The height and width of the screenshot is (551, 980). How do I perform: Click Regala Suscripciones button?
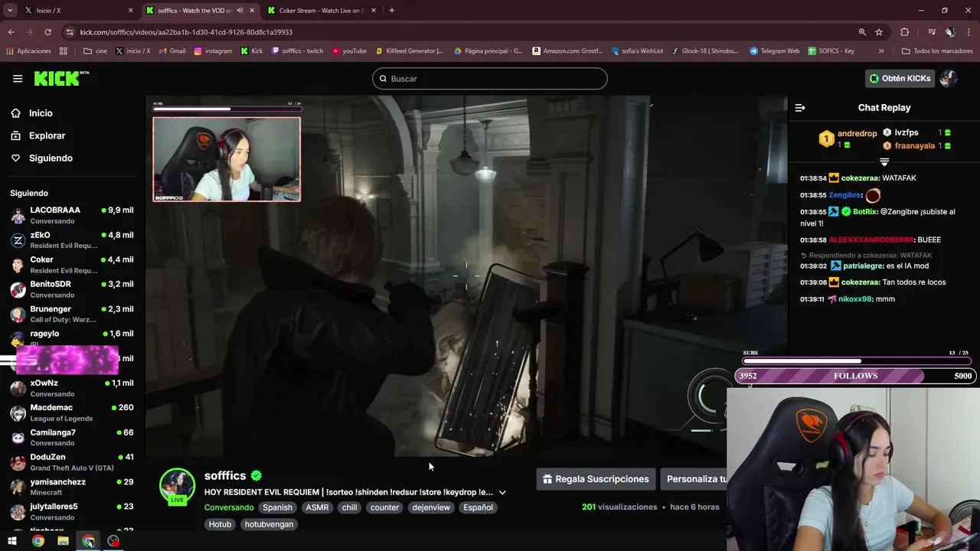click(x=596, y=479)
